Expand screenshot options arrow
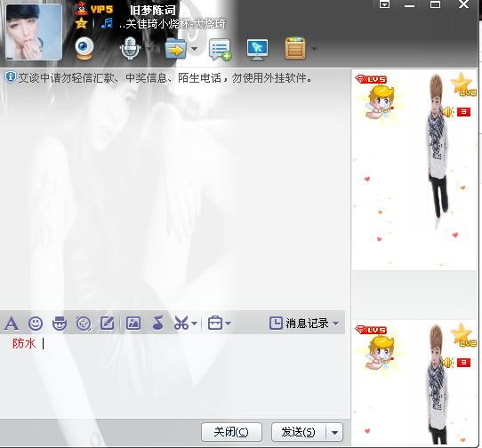 coord(194,324)
